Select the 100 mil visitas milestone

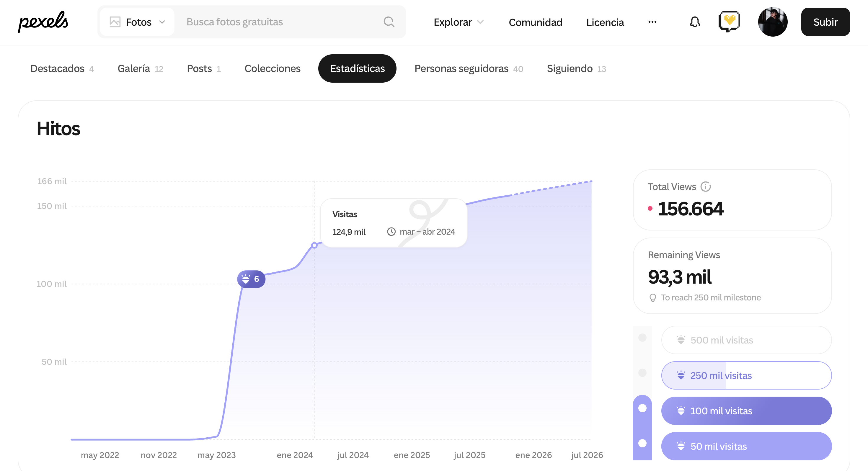(x=746, y=411)
